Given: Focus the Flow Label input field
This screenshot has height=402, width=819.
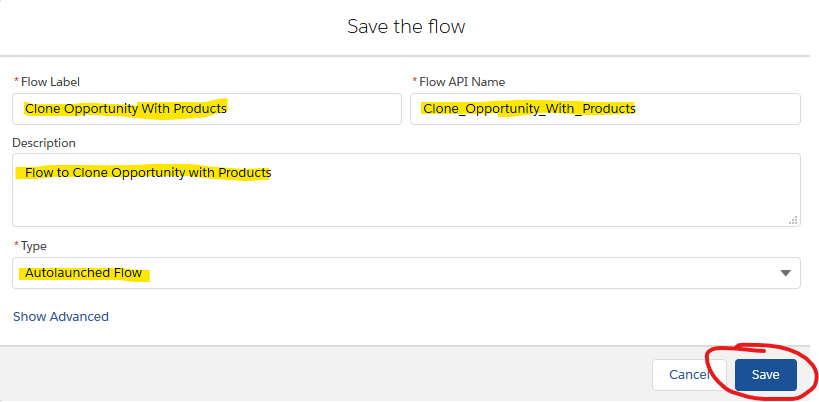Looking at the screenshot, I should coord(207,109).
